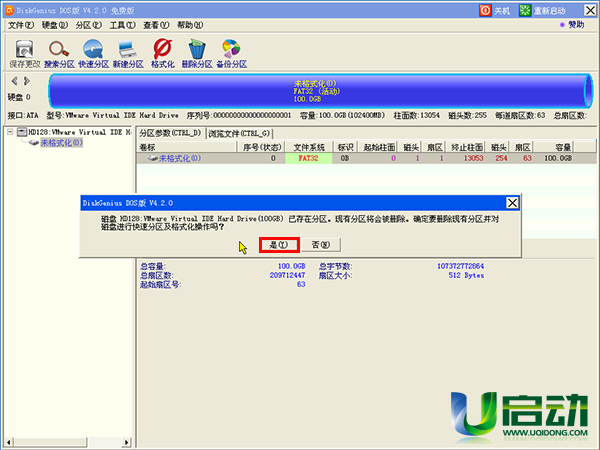Image resolution: width=600 pixels, height=450 pixels.
Task: Click the 新建分区 new partition icon
Action: [x=128, y=54]
